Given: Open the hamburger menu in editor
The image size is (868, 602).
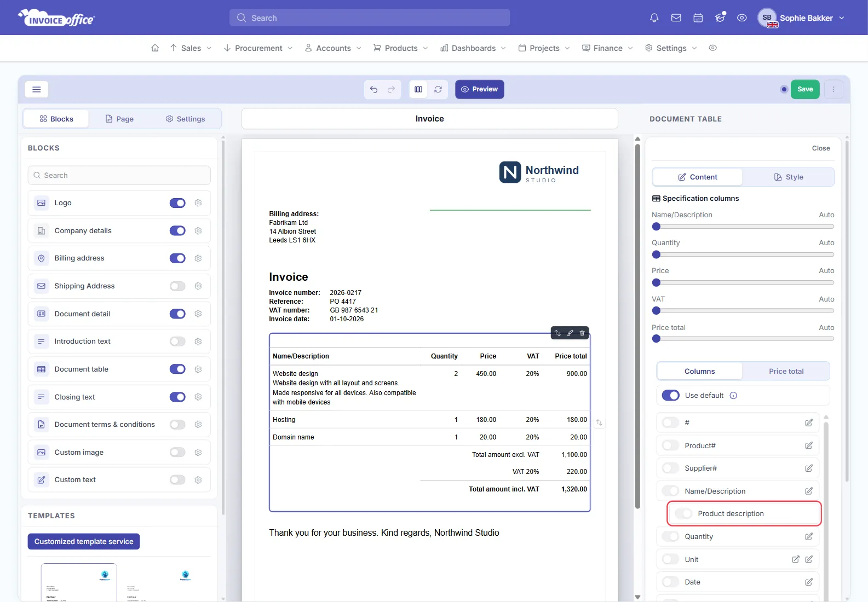Looking at the screenshot, I should pos(37,89).
